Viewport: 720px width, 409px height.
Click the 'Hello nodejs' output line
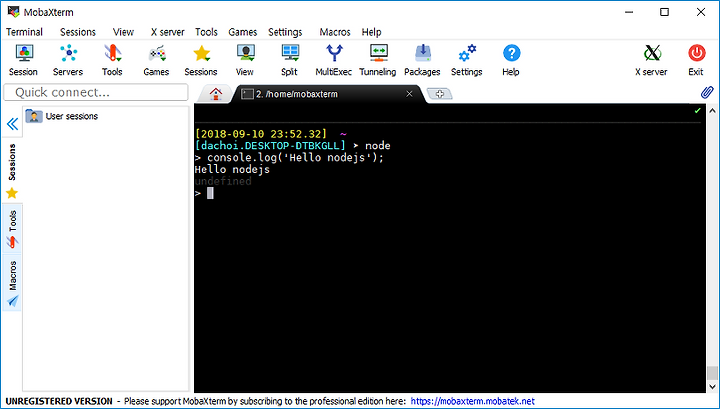232,169
